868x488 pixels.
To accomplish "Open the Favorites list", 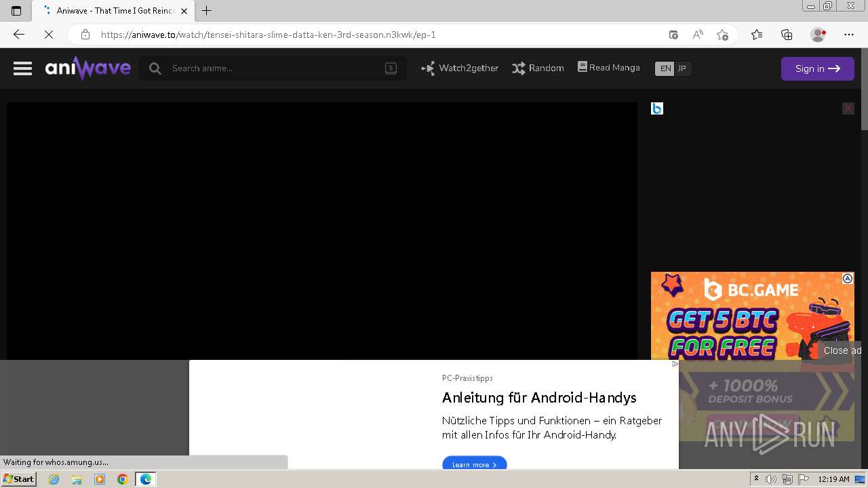I will (x=757, y=35).
